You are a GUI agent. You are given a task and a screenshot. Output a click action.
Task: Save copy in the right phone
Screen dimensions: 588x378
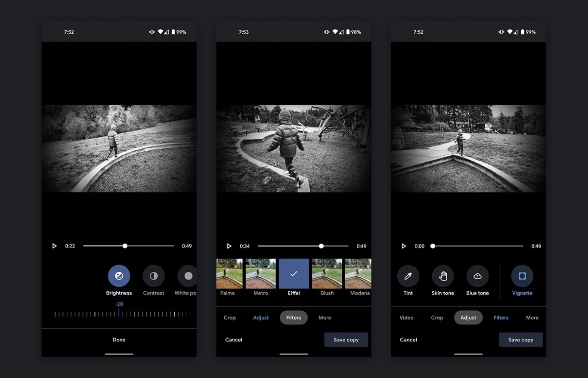click(521, 340)
